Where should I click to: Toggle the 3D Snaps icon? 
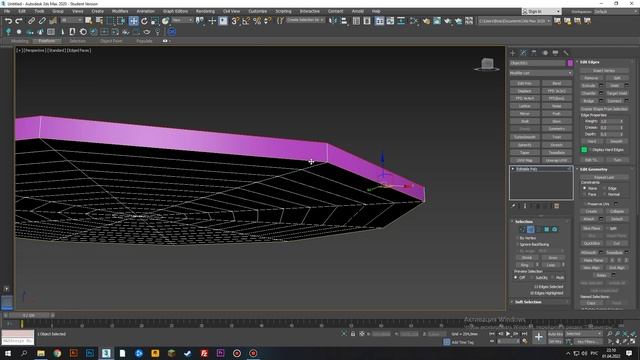coord(235,21)
